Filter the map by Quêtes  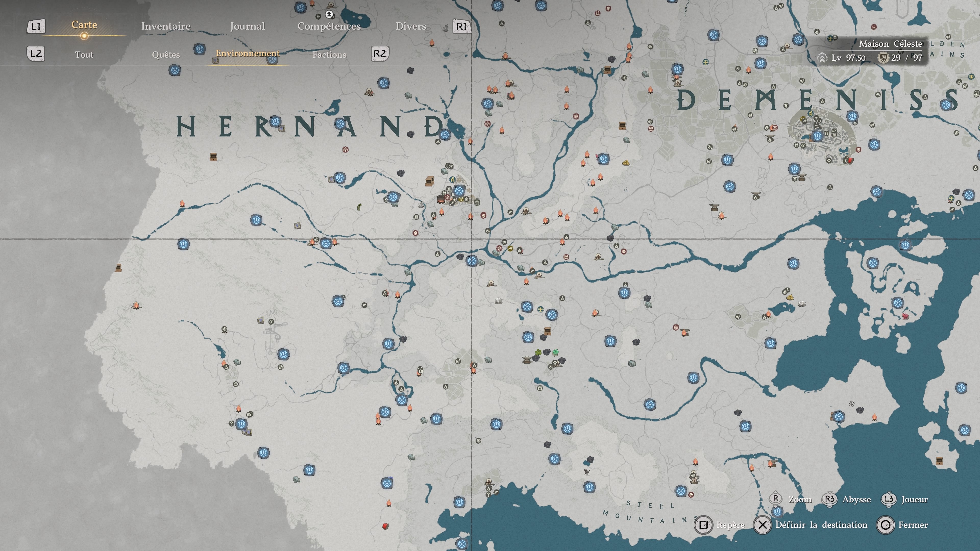(x=166, y=55)
